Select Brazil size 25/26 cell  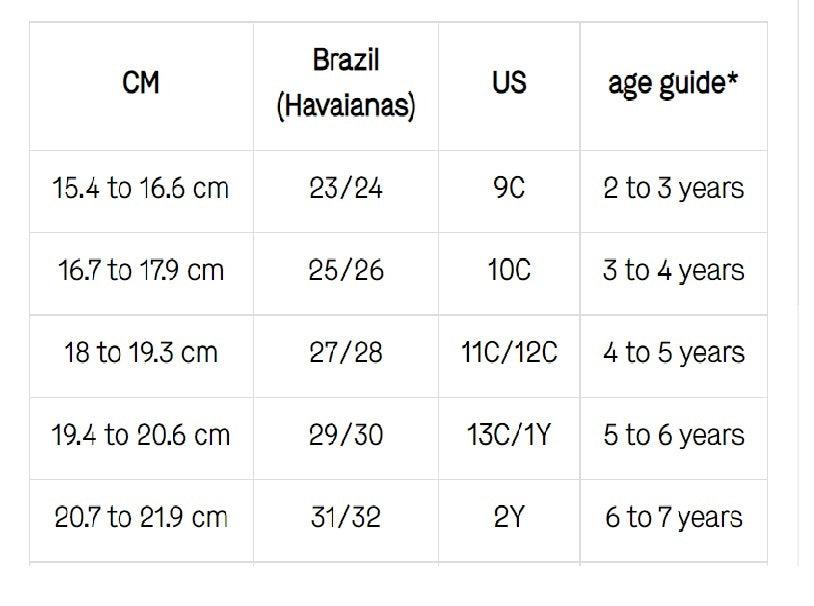pyautogui.click(x=346, y=271)
